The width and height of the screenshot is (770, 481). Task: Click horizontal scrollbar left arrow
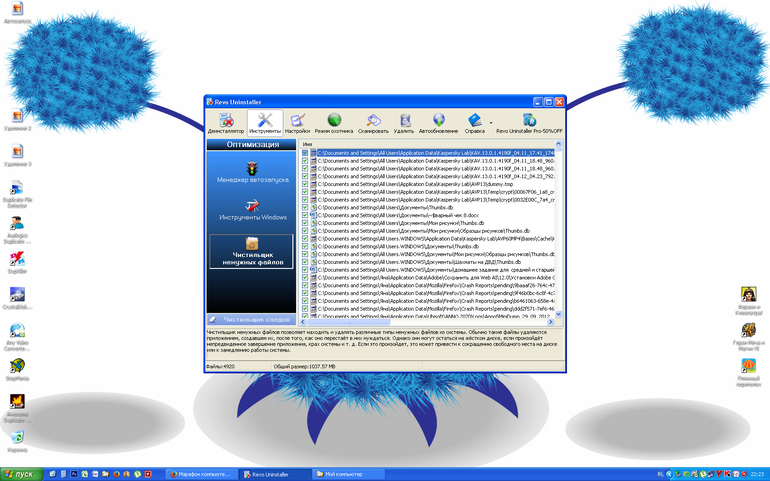[303, 322]
